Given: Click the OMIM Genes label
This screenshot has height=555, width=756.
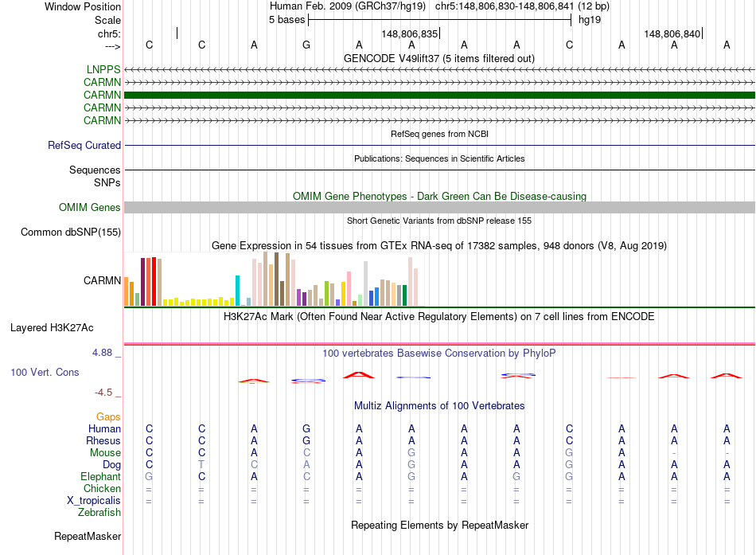Looking at the screenshot, I should coord(90,208).
